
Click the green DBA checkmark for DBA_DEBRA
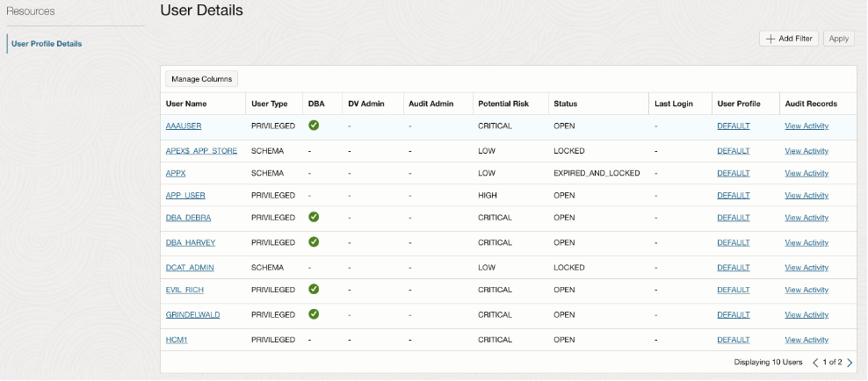[x=314, y=217]
